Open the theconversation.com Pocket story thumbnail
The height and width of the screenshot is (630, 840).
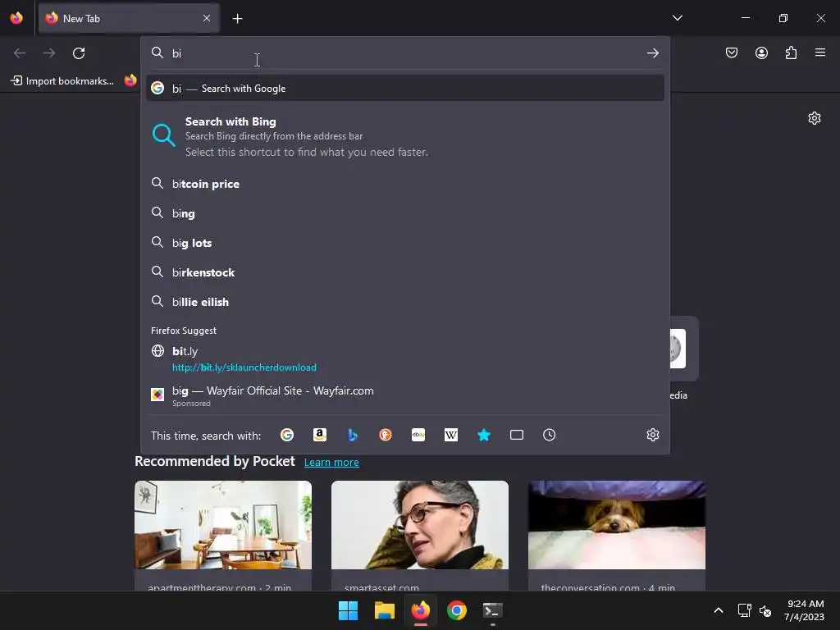617,525
